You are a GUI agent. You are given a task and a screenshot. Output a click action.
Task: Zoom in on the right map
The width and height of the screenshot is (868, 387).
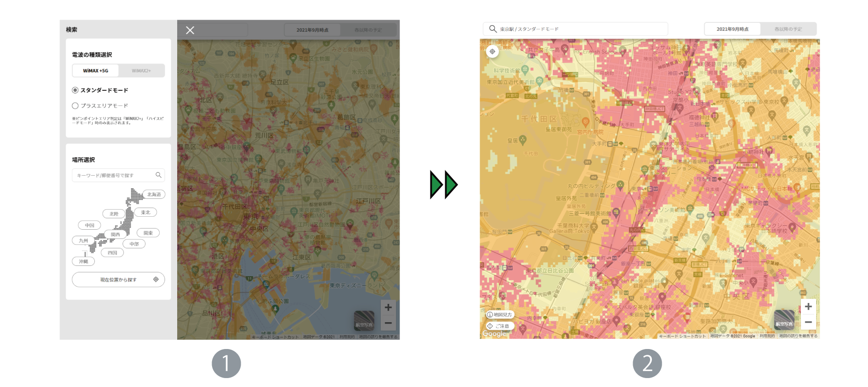point(808,307)
